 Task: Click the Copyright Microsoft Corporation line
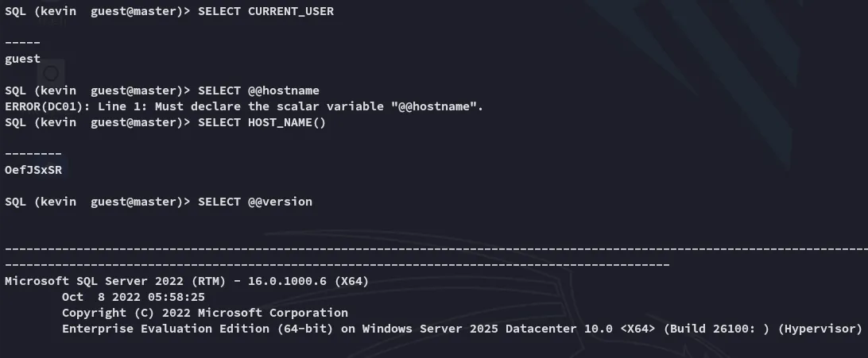[204, 313]
